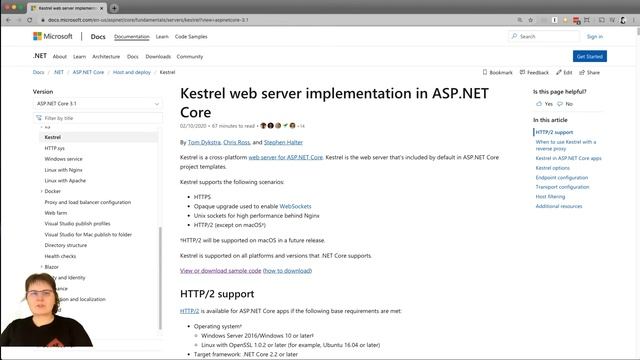Open the .NET breadcrumb link
This screenshot has width=640, height=360.
click(x=59, y=72)
